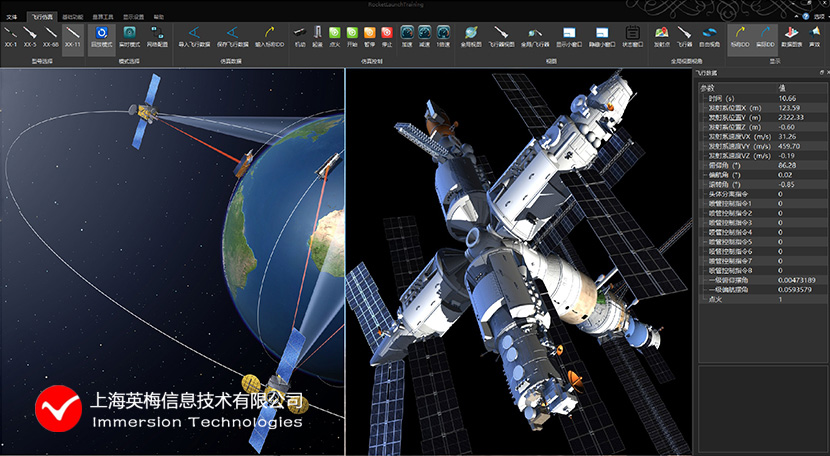The image size is (830, 456).
Task: Select the 喷管控制指令1 row
Action: [762, 203]
